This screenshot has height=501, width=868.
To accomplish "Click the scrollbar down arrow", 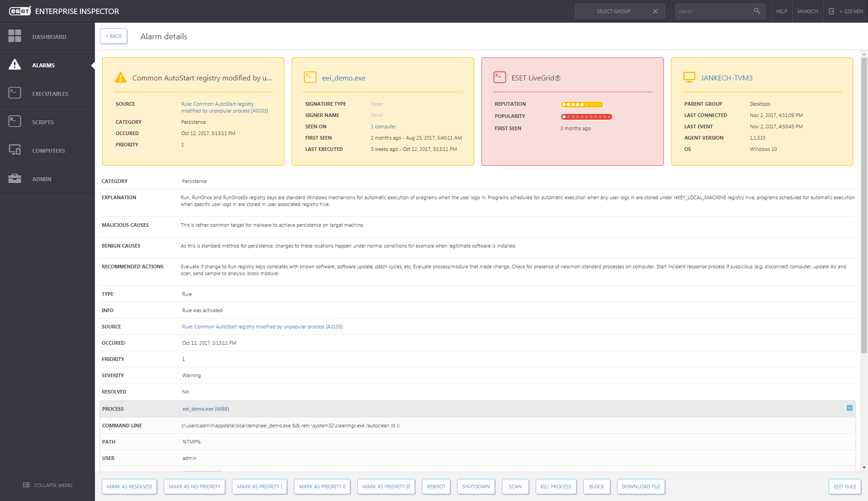I will [864, 468].
